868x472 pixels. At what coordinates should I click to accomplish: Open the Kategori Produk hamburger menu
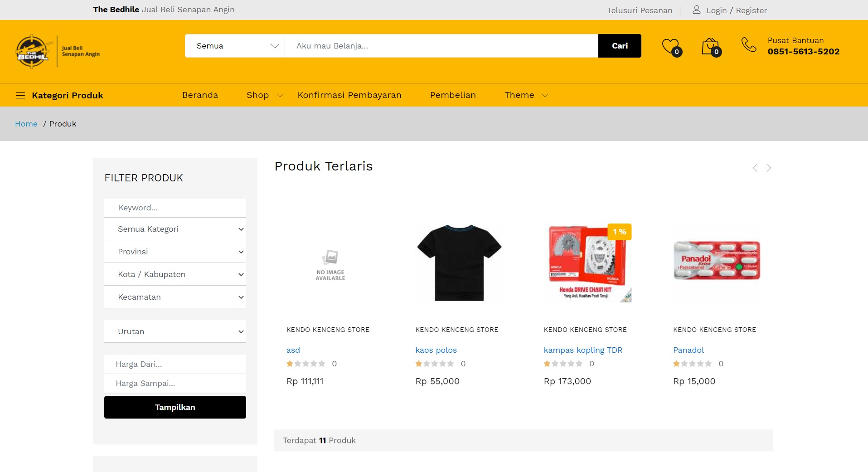click(20, 95)
